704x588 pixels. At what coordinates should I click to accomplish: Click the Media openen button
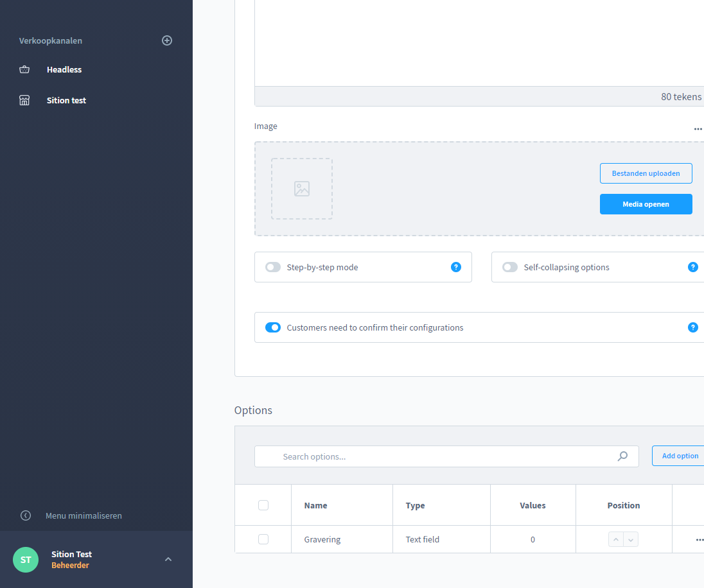(646, 204)
